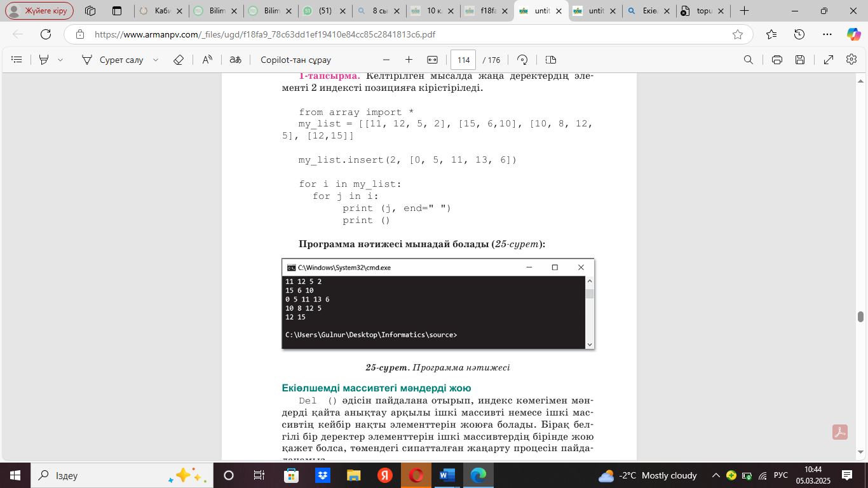Click the address bar URL
The image size is (868, 488).
[265, 34]
